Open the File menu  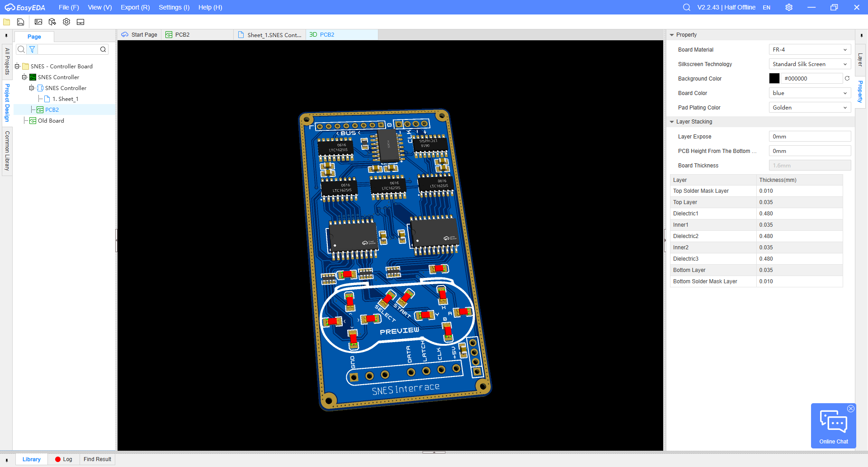point(69,7)
